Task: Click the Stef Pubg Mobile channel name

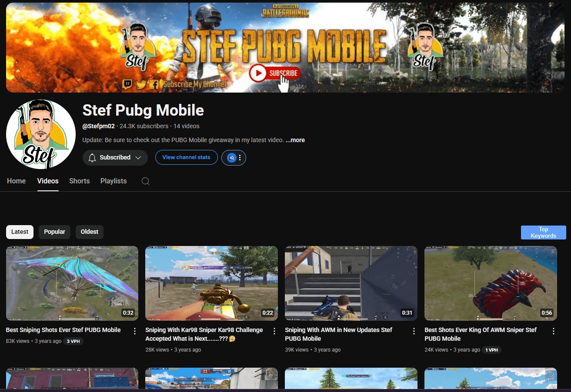Action: [143, 110]
